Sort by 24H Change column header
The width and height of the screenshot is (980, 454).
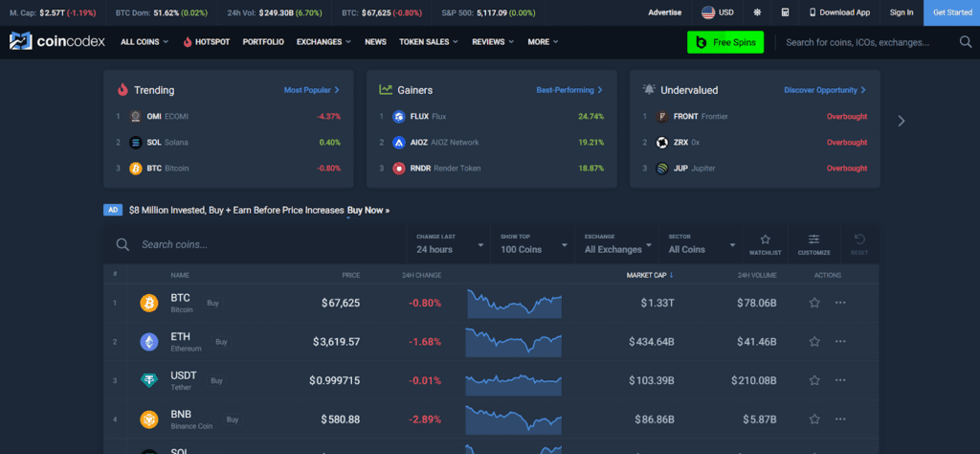tap(421, 275)
